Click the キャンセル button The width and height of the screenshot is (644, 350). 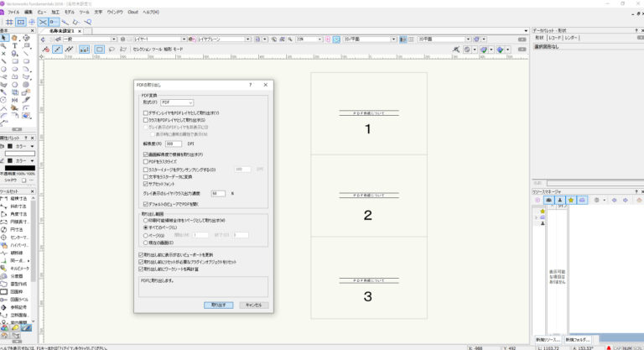click(x=253, y=304)
